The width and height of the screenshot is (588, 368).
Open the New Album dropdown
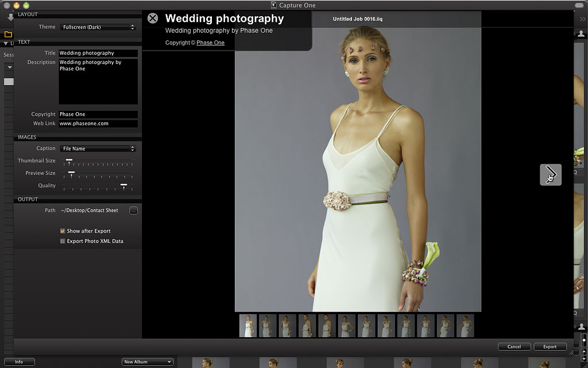pos(148,362)
